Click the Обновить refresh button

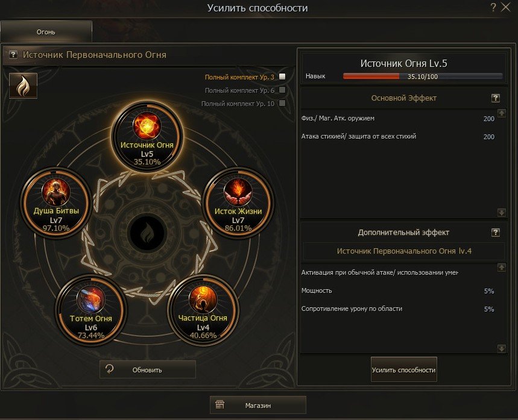click(147, 369)
